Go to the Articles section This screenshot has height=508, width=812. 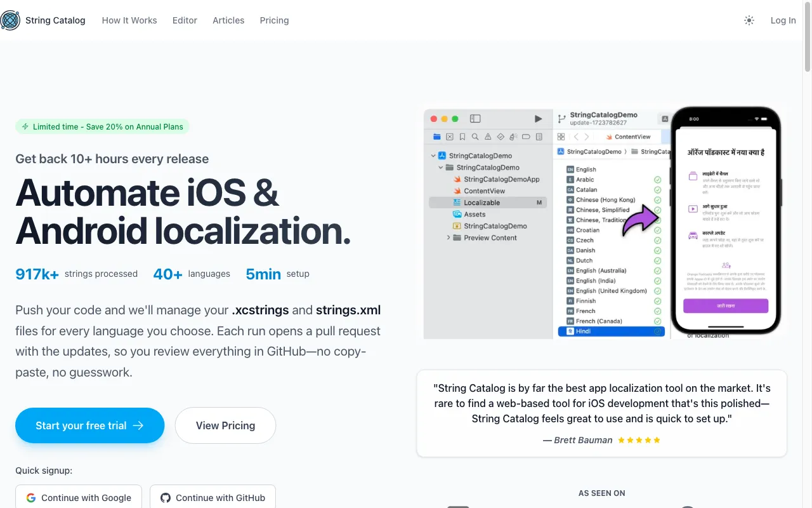(228, 20)
